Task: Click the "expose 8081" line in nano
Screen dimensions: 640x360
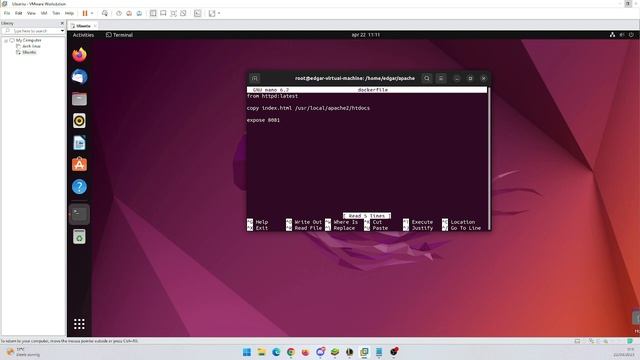Action: pyautogui.click(x=263, y=120)
